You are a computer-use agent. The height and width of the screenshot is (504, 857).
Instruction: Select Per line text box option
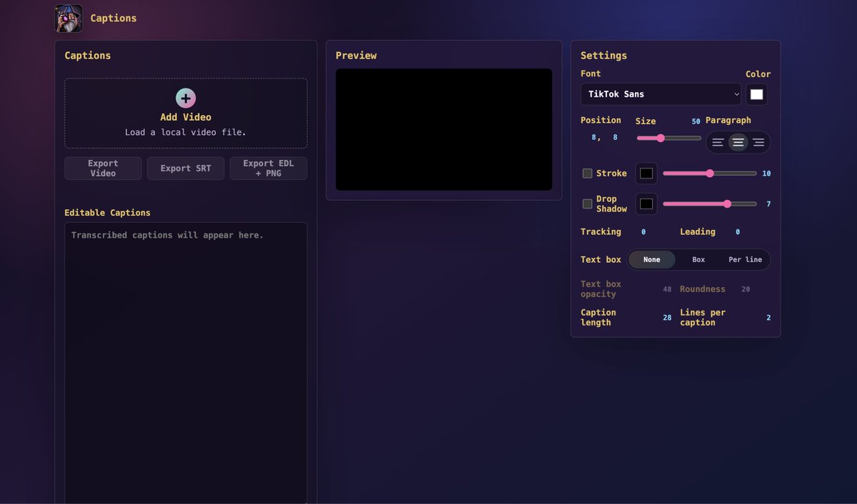pos(745,260)
